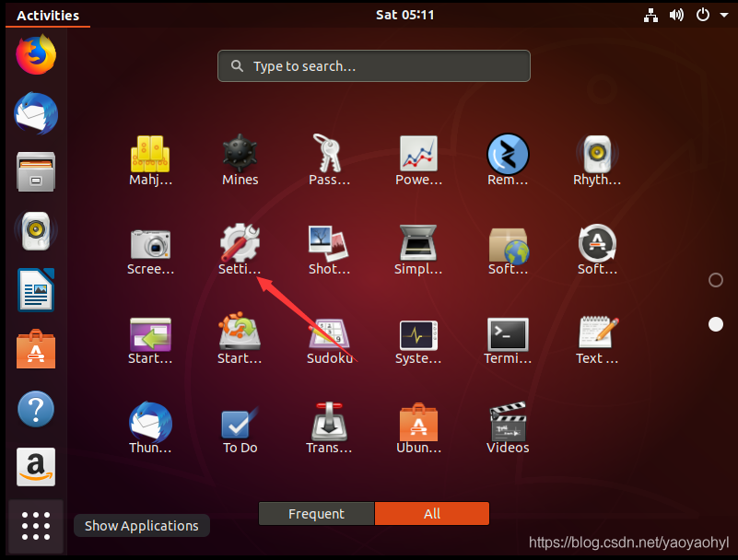Open Help from the dock
Screen dimensions: 738x560
coord(36,408)
